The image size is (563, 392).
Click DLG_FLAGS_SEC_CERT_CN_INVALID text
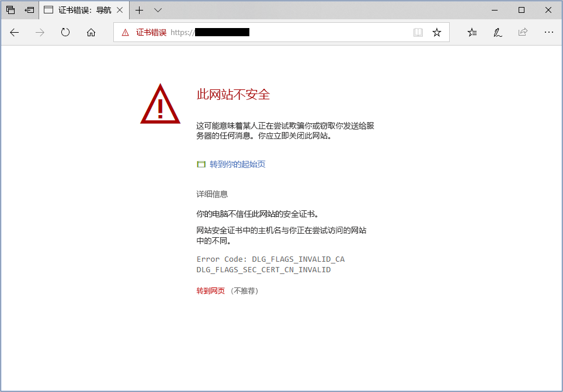(263, 270)
